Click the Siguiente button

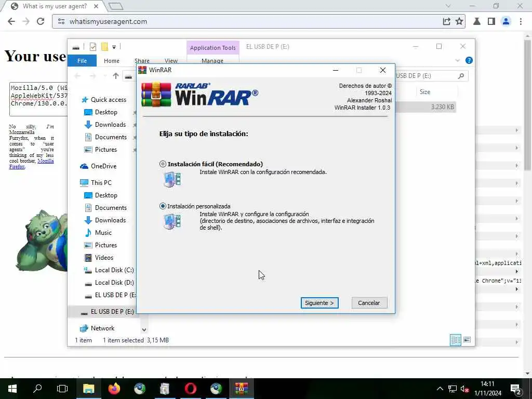tap(320, 303)
